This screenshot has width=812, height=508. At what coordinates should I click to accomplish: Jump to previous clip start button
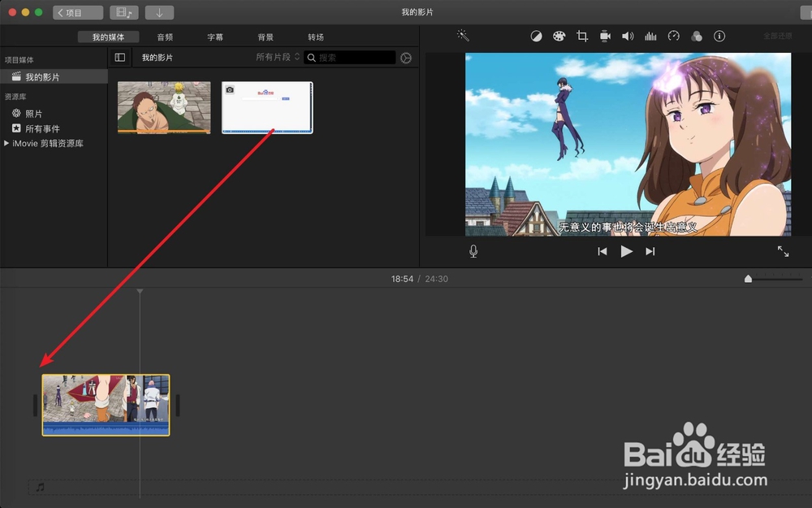[x=603, y=251]
